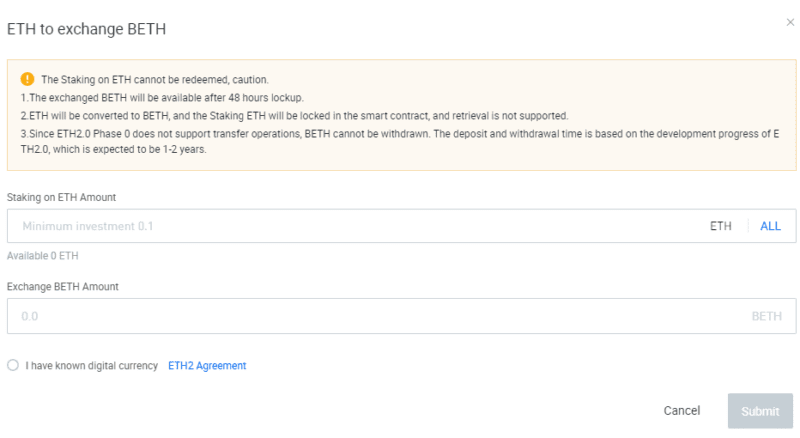This screenshot has width=800, height=438.
Task: Click the 'Available 0 ETH' balance text
Action: pos(43,256)
